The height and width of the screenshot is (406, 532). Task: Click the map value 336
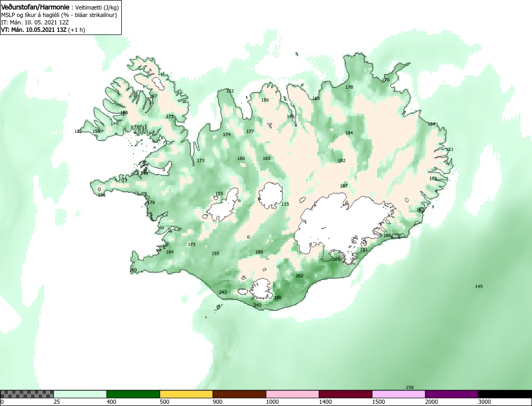pyautogui.click(x=278, y=298)
